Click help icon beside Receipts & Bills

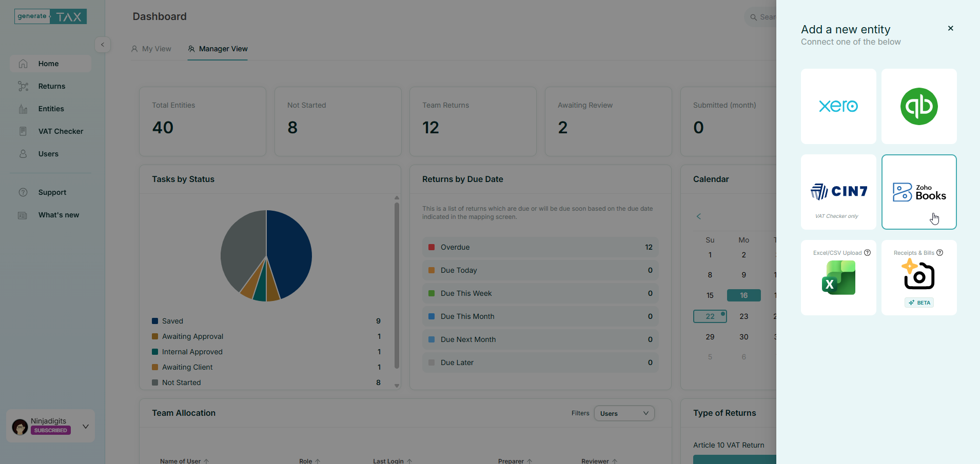[940, 253]
